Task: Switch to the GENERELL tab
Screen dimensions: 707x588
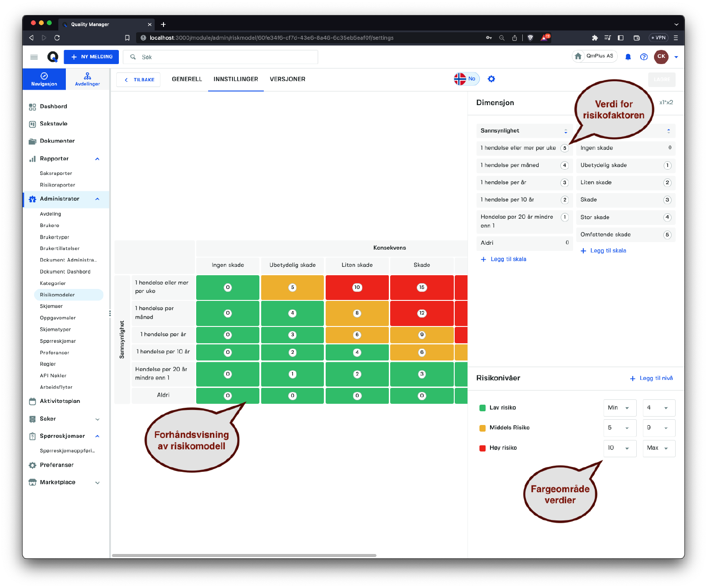Action: pyautogui.click(x=187, y=79)
